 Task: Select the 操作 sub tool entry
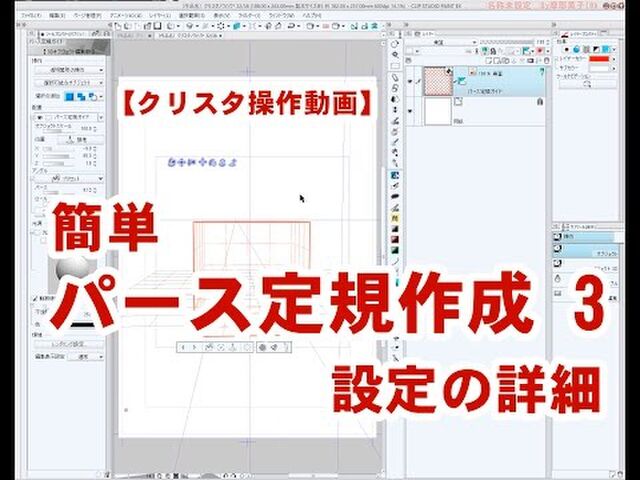(587, 237)
